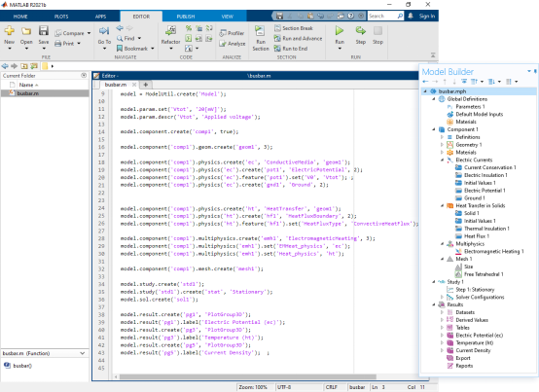Insert a Section Break
Viewport: 539px width, 392px height.
(294, 28)
